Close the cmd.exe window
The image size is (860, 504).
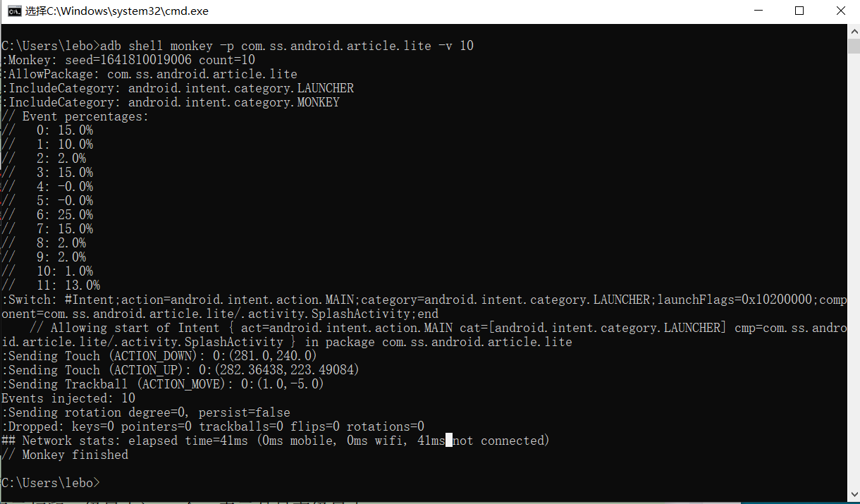point(840,11)
